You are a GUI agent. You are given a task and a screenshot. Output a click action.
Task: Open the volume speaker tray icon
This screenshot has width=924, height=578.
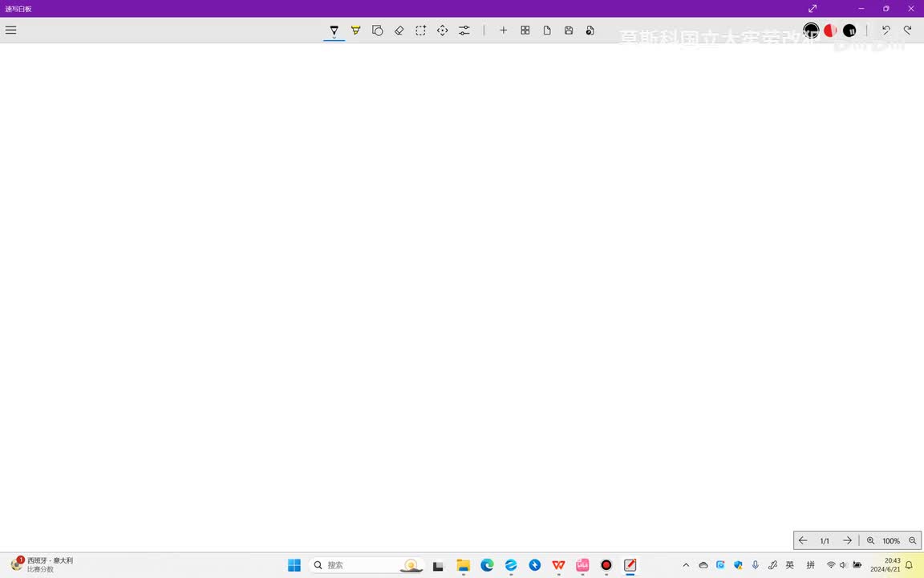843,565
